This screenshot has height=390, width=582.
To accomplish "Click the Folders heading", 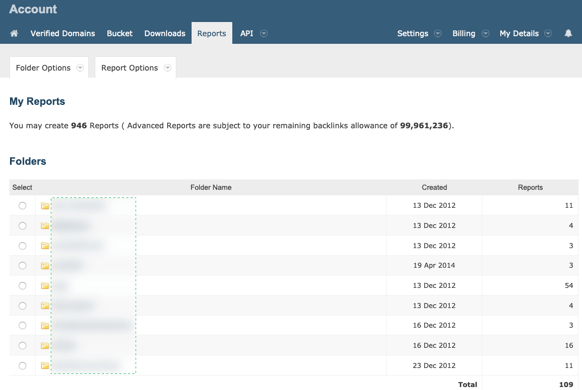I will click(x=28, y=161).
